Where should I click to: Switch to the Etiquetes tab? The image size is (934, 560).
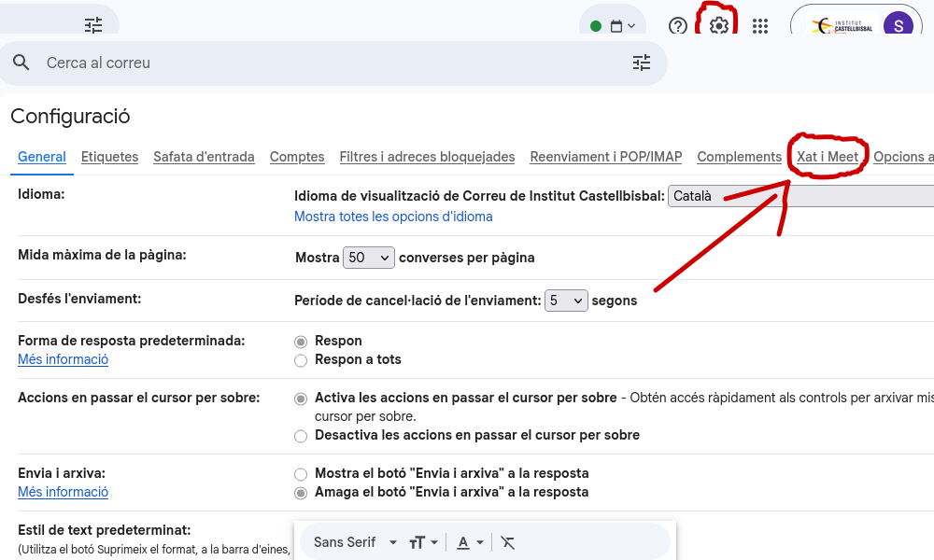click(x=109, y=157)
